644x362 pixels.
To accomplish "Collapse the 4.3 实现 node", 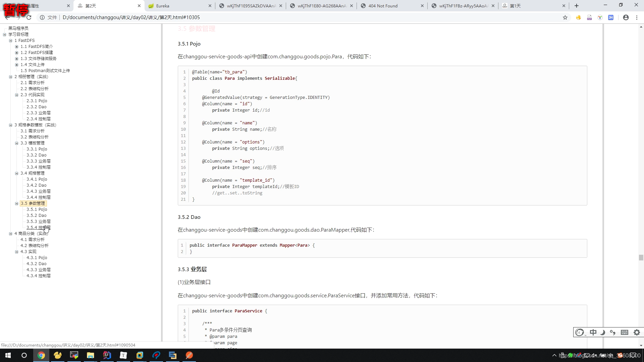I will coord(17,252).
